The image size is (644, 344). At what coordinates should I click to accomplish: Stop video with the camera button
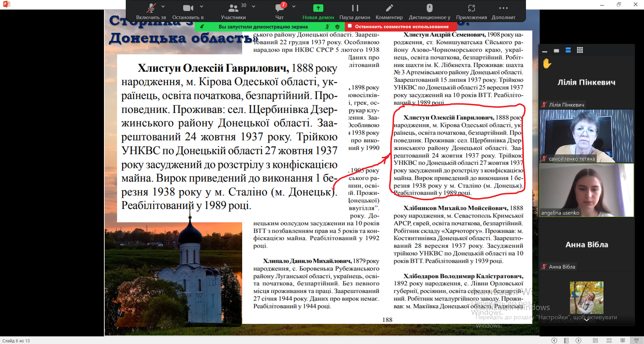188,11
